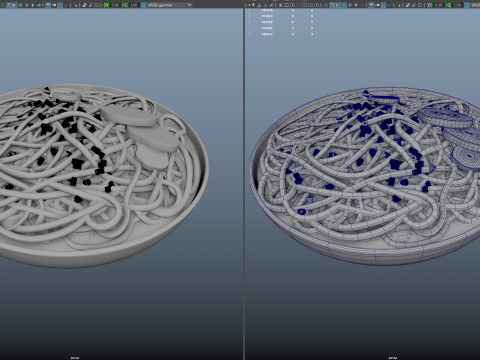Disable wireframe on shaded in right viewport
Viewport: 480px width, 360px height.
point(344,5)
